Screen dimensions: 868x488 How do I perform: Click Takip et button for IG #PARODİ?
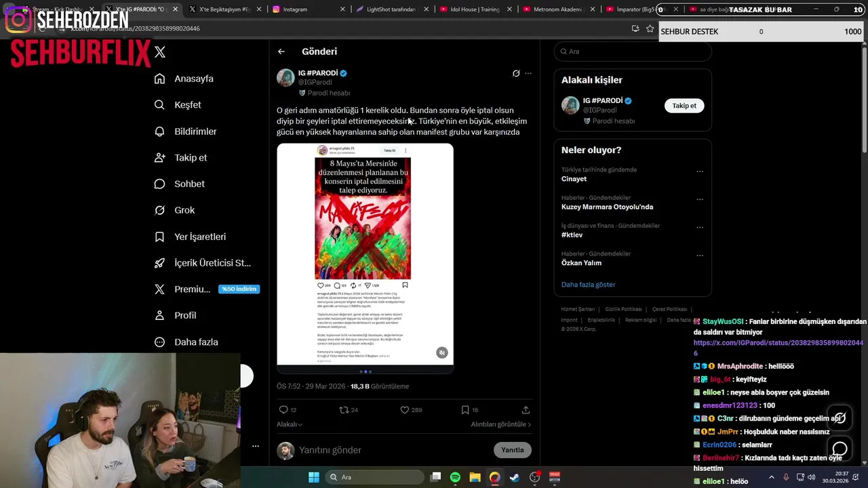(x=684, y=106)
